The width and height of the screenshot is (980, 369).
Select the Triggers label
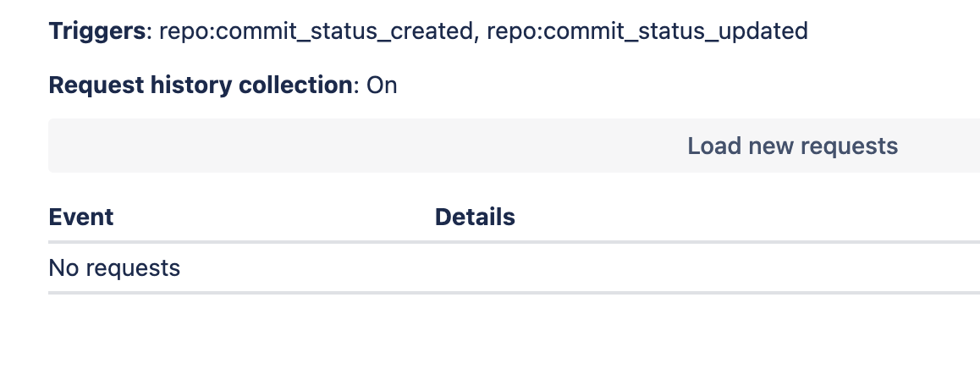(x=96, y=30)
